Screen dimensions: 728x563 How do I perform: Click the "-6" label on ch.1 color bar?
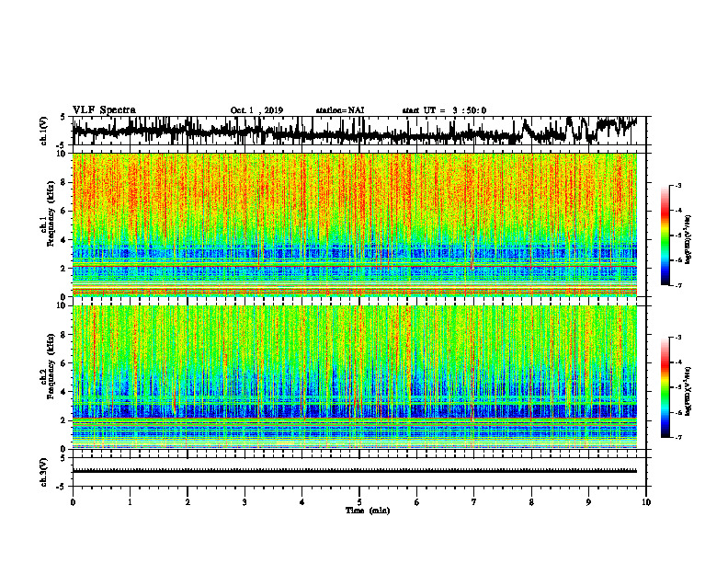(x=678, y=260)
